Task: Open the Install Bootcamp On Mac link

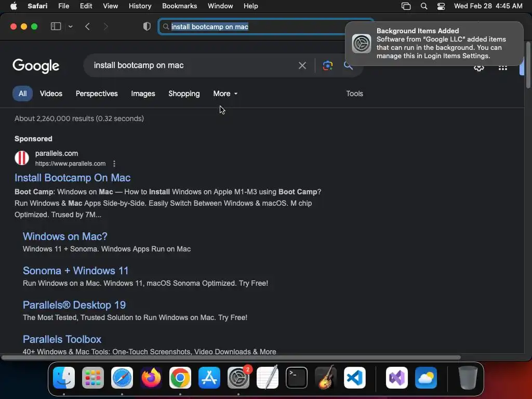Action: click(x=73, y=178)
